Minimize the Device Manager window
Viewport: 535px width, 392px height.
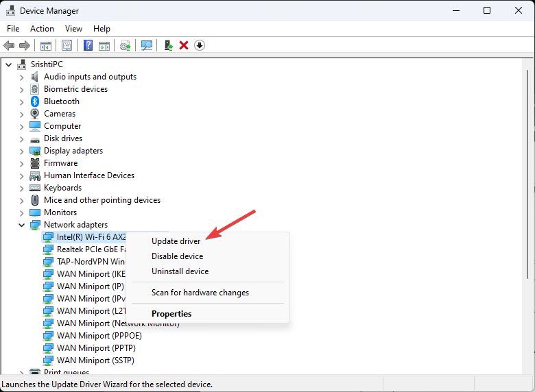click(456, 10)
